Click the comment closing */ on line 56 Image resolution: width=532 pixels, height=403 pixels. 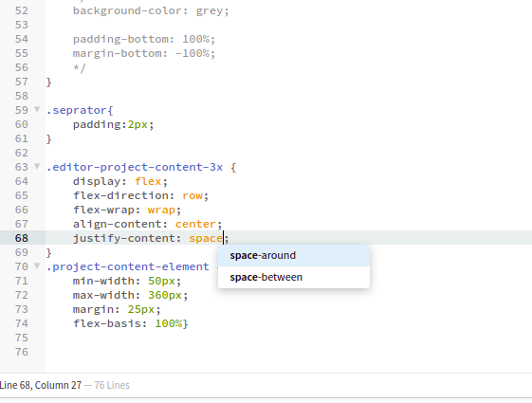pyautogui.click(x=80, y=68)
